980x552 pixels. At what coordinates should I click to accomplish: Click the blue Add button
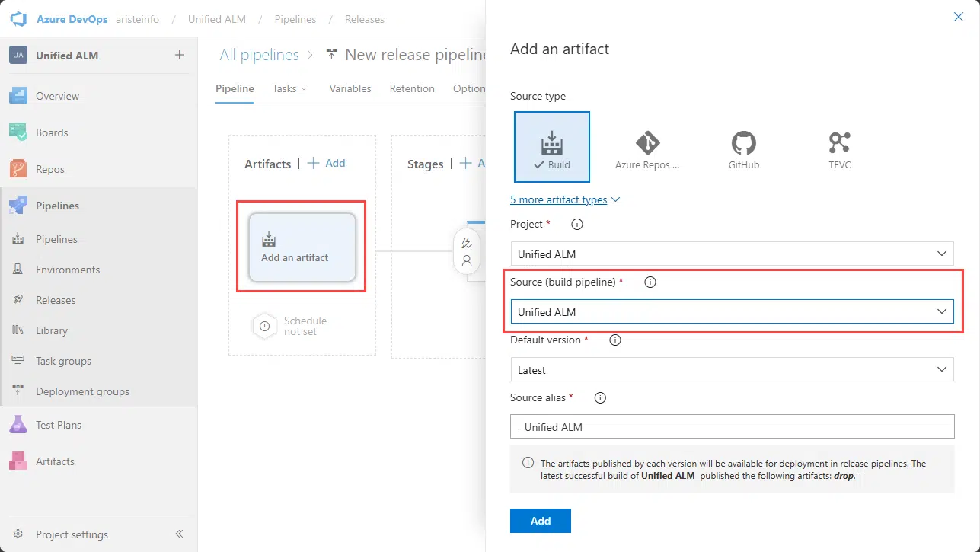(x=540, y=521)
